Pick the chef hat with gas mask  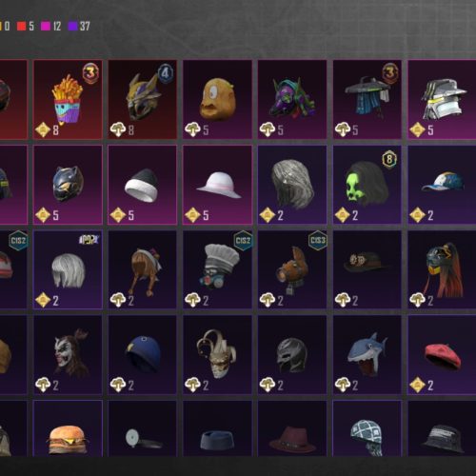[217, 269]
